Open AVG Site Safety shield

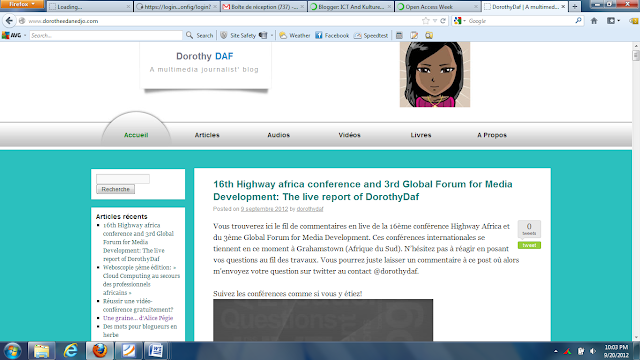point(238,36)
